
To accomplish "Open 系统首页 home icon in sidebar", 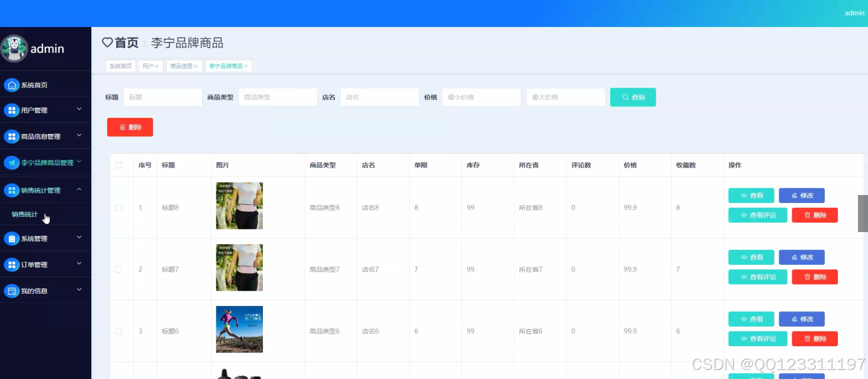I will coord(12,85).
